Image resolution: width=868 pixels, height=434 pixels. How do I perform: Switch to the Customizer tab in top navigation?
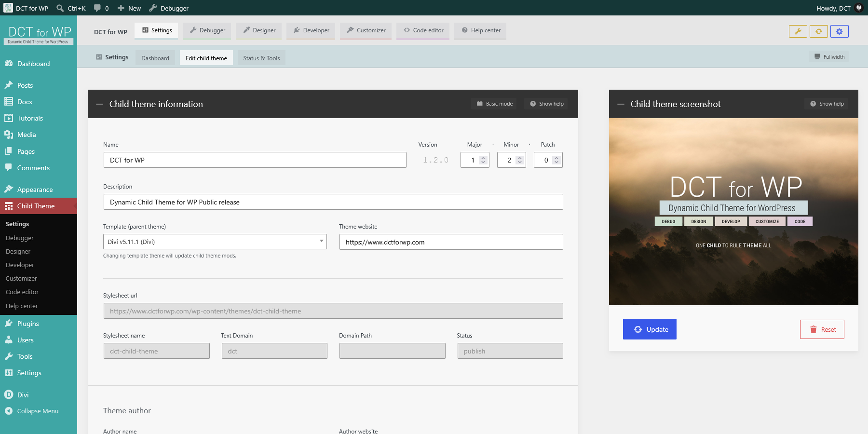[x=366, y=30]
